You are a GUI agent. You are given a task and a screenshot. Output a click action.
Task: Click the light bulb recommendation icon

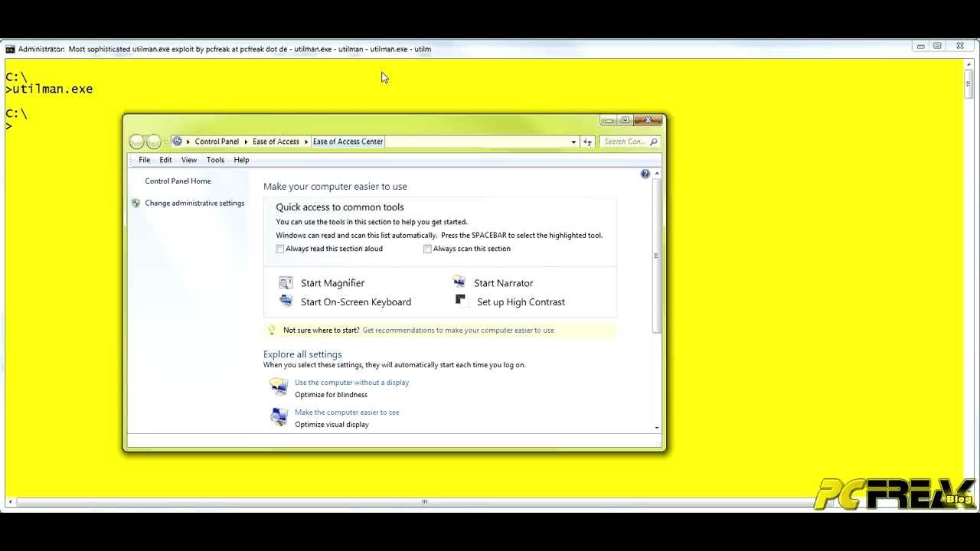tap(271, 330)
